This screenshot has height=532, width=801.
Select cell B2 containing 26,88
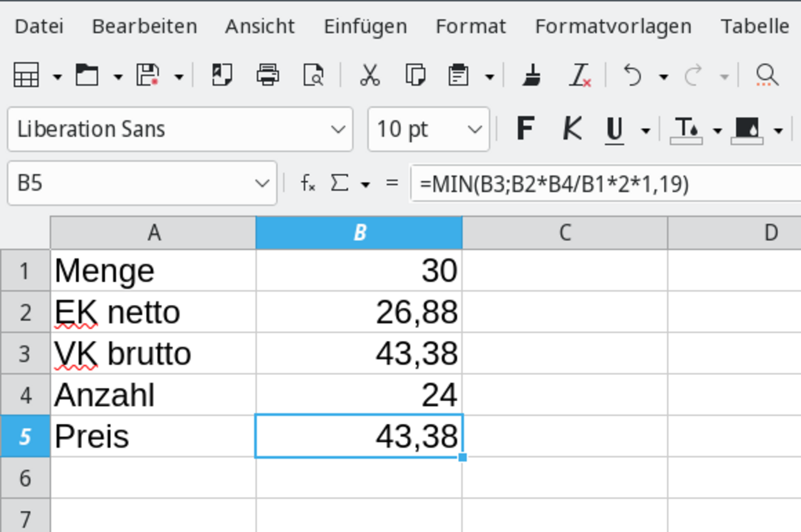(359, 312)
